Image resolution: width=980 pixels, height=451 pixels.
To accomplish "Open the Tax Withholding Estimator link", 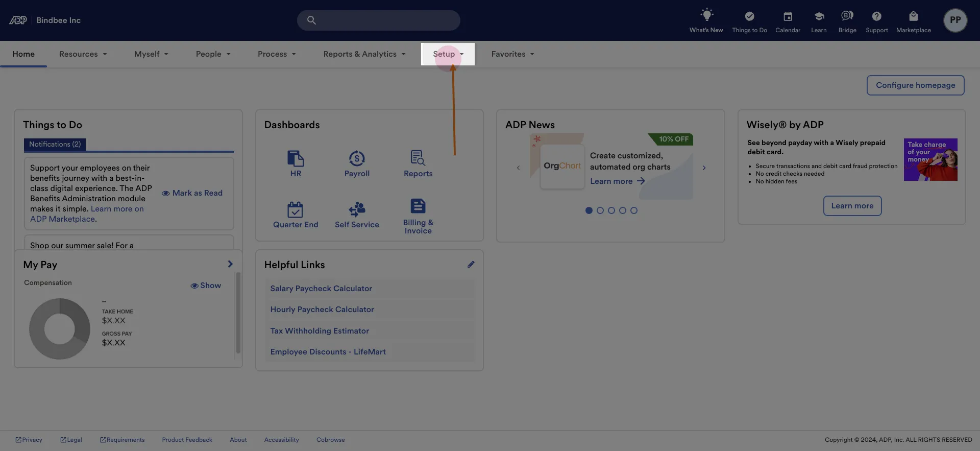I will [x=320, y=331].
